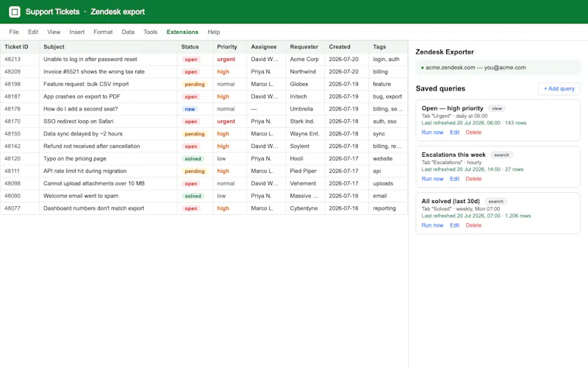The height and width of the screenshot is (368, 588).
Task: Open the Insert menu
Action: coord(77,32)
